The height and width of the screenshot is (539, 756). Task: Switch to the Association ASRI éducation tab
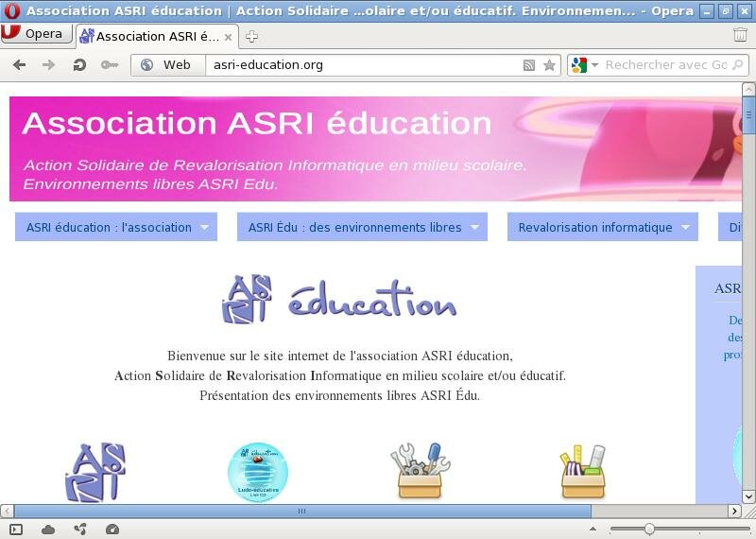point(157,36)
